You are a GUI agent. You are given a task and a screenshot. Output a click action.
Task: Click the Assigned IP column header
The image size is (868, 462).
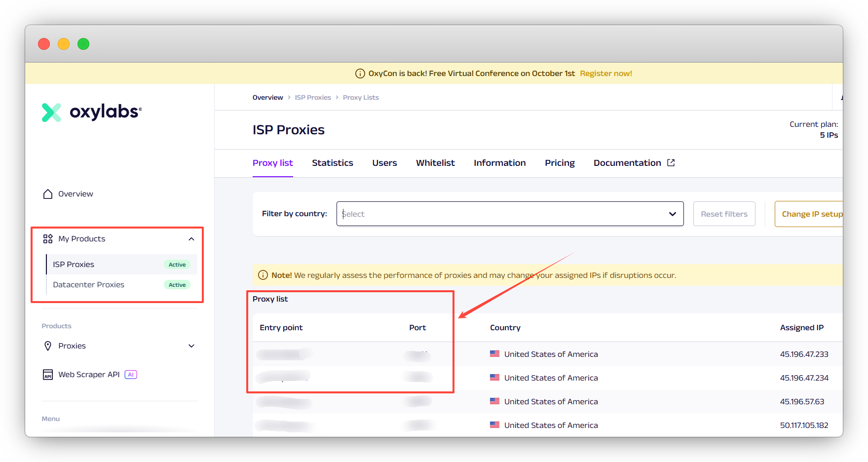(802, 328)
